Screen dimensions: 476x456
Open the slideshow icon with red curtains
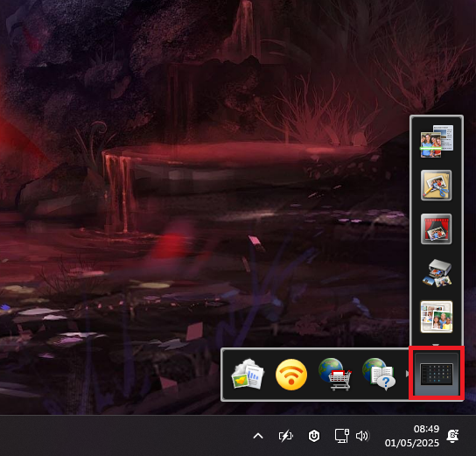point(437,229)
